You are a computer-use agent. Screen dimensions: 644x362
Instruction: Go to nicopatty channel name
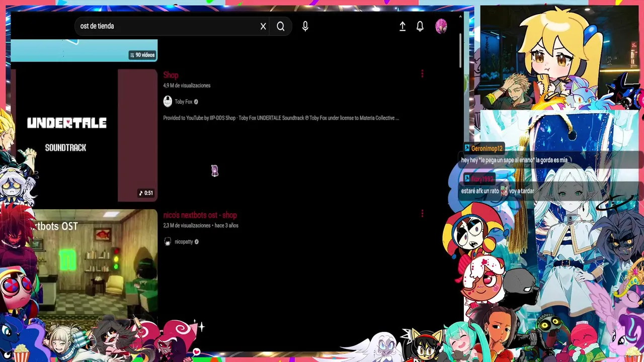point(184,242)
